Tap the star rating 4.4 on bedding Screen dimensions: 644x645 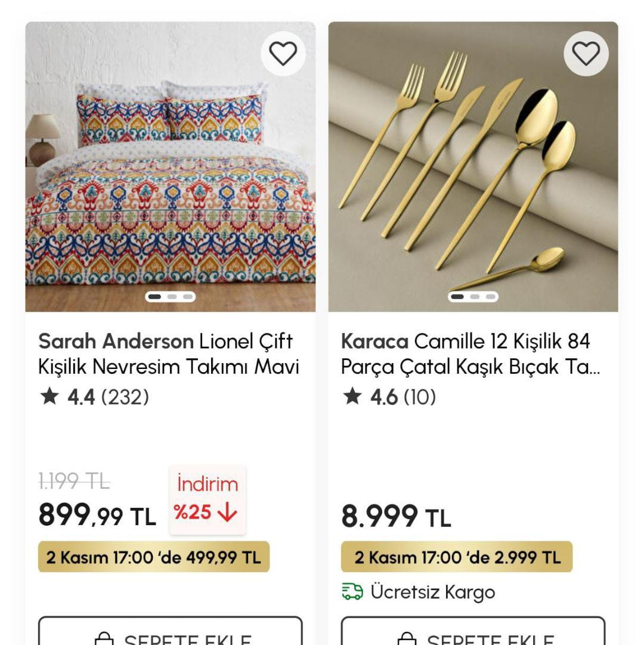94,397
